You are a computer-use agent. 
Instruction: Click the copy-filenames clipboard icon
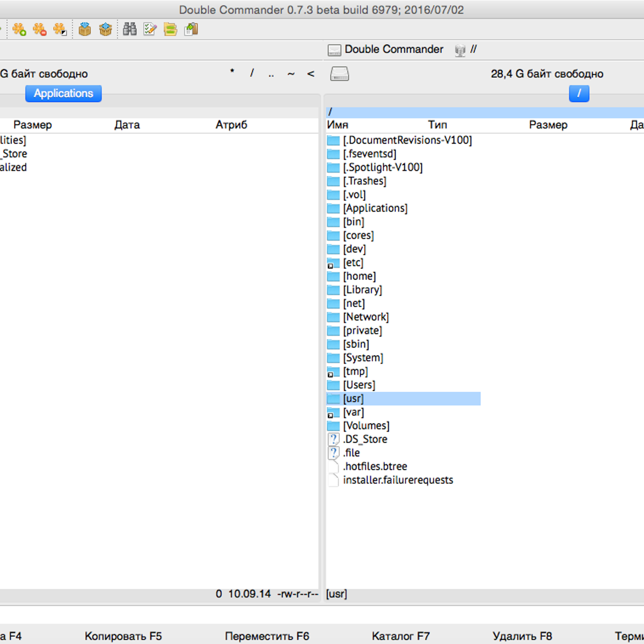click(x=191, y=29)
